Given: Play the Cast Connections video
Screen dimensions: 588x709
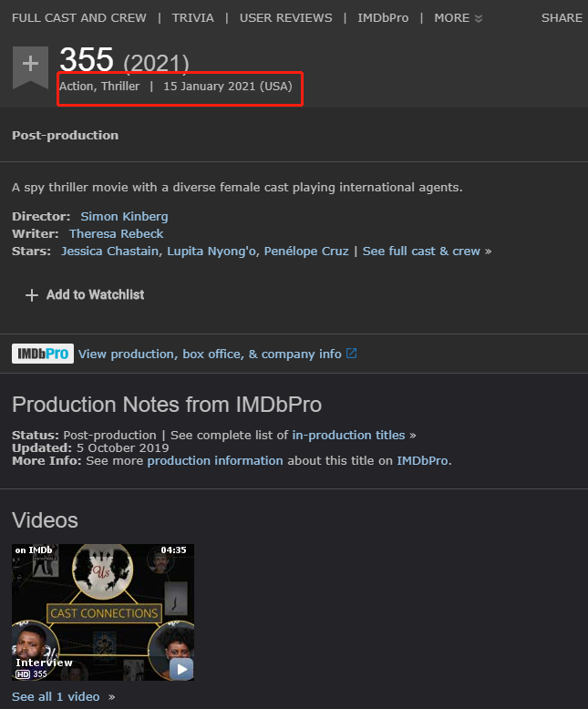Looking at the screenshot, I should click(x=181, y=669).
